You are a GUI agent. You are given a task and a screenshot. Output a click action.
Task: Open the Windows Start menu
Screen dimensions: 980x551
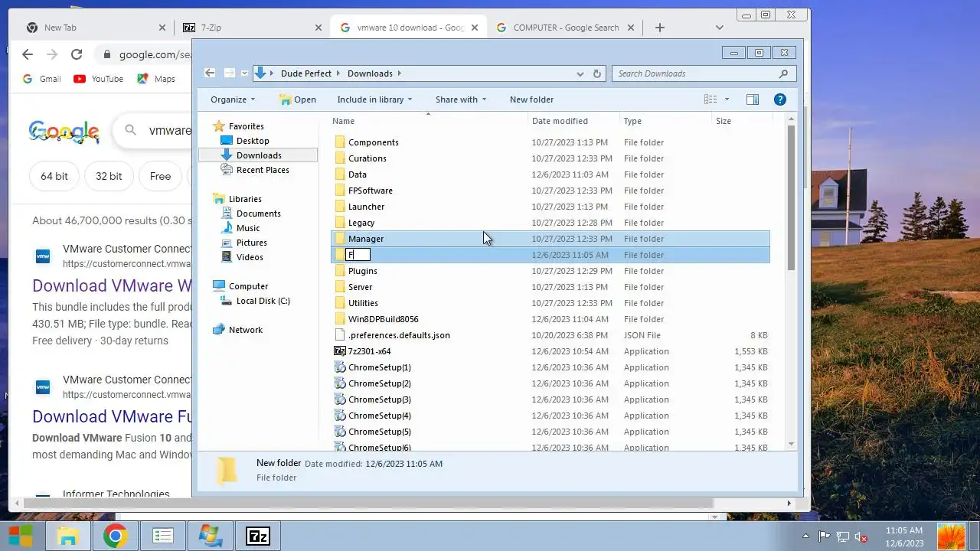tap(21, 536)
